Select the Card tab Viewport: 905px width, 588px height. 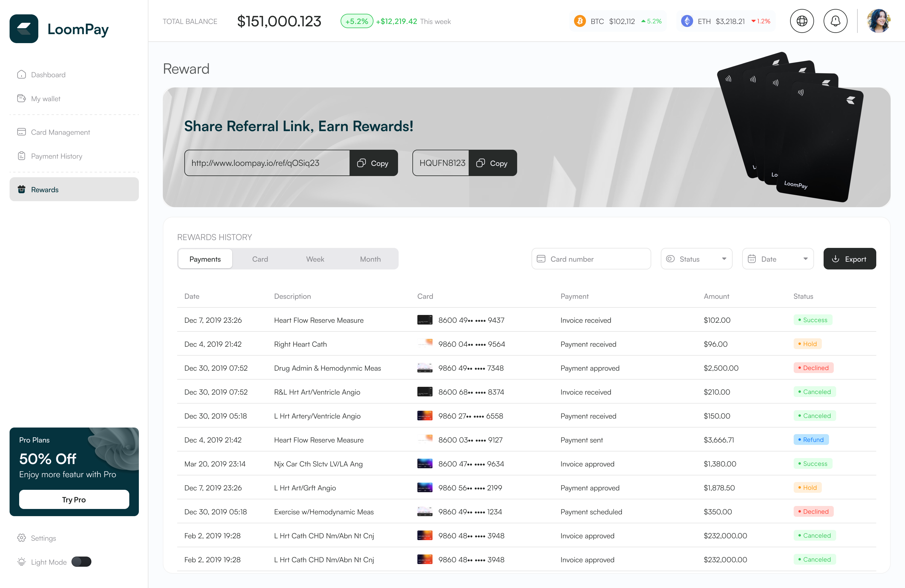click(x=260, y=259)
